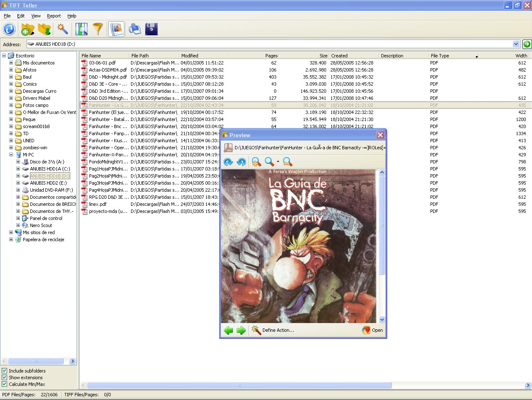
Task: Open the File menu
Action: point(7,16)
